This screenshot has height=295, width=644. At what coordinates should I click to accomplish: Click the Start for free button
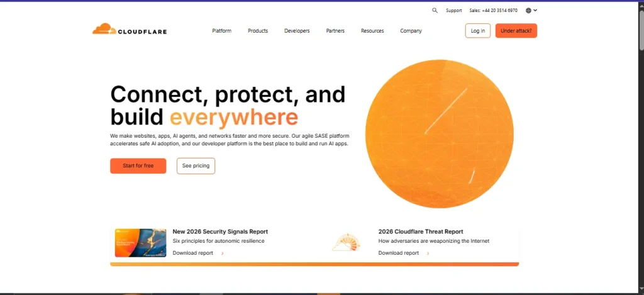(138, 166)
